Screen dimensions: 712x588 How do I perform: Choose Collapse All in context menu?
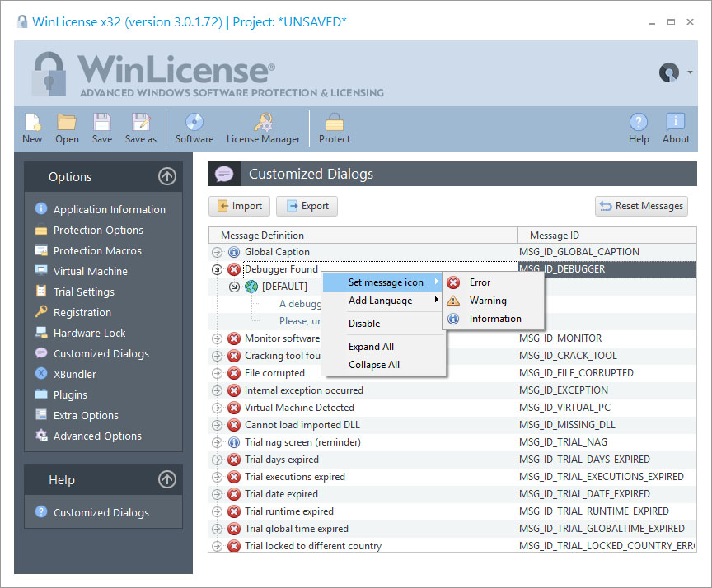(382, 365)
